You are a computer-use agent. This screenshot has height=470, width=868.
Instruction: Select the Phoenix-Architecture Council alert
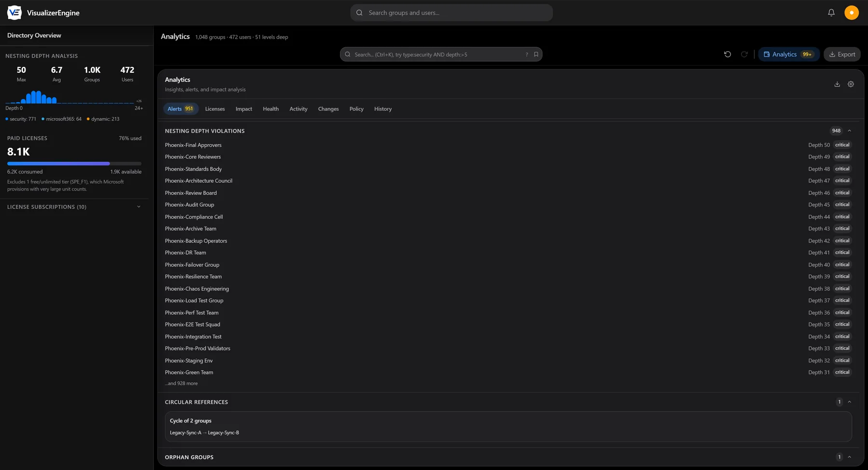(508, 181)
